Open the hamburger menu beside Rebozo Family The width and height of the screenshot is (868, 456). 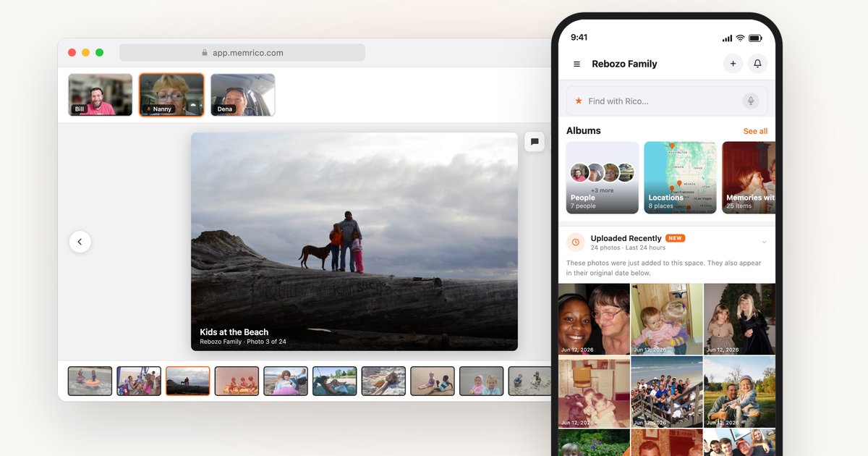(x=576, y=64)
